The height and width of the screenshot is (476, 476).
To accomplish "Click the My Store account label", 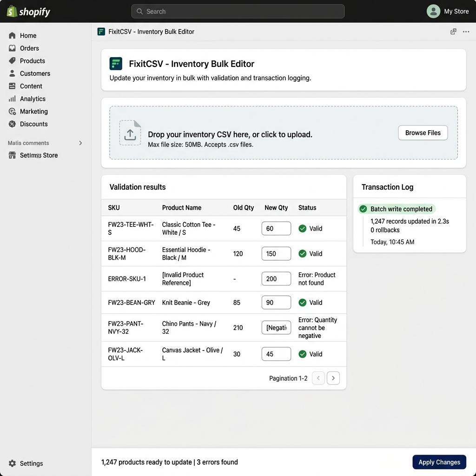I will pyautogui.click(x=456, y=12).
